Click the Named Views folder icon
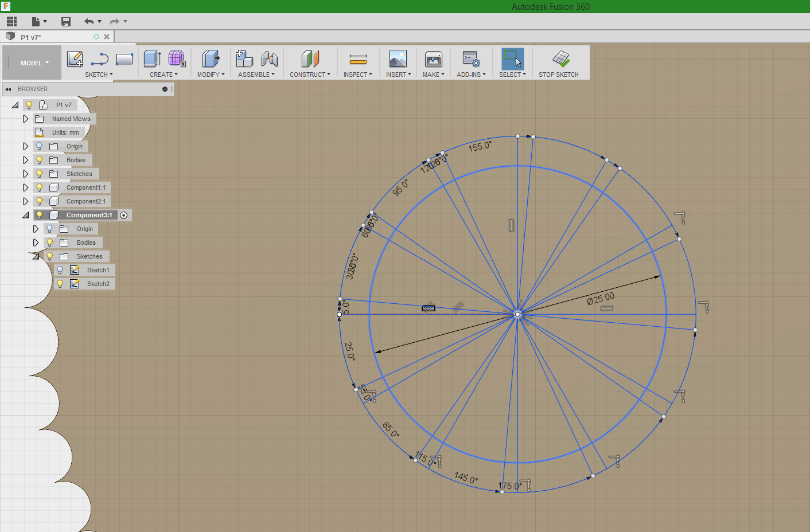810x532 pixels. [40, 119]
